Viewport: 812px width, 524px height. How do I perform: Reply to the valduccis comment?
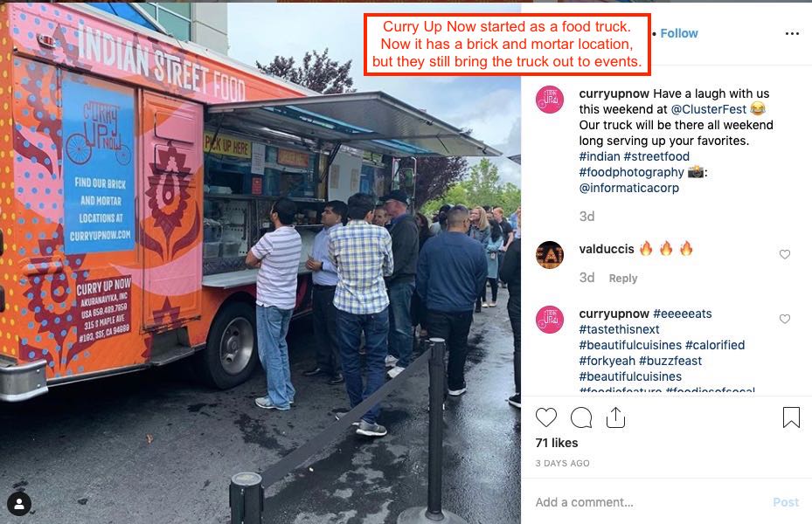click(x=623, y=279)
